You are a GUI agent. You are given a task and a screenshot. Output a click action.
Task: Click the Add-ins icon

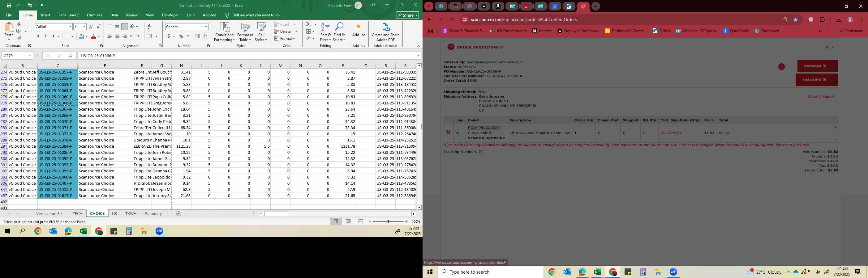359,30
